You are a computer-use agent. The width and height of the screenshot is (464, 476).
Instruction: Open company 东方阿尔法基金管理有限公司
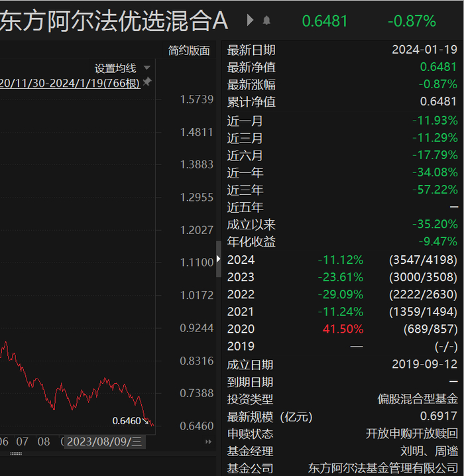[x=383, y=468]
